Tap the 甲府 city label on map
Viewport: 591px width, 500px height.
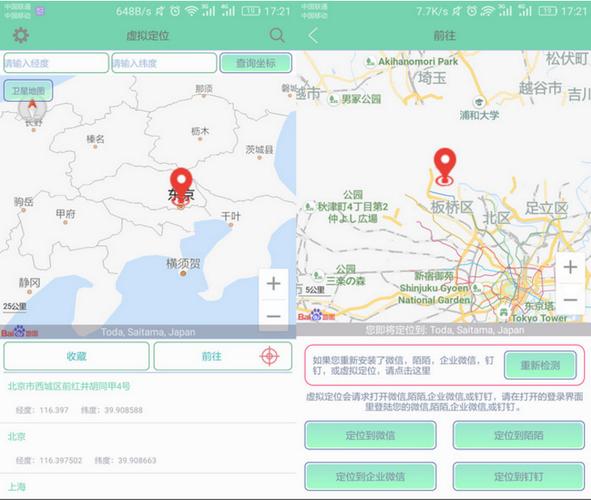point(66,214)
